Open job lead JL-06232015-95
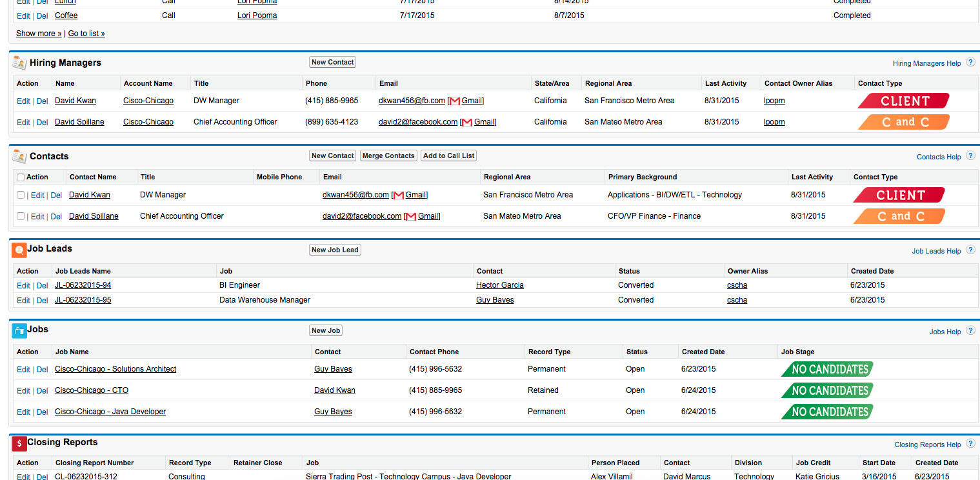Image resolution: width=980 pixels, height=480 pixels. tap(83, 300)
